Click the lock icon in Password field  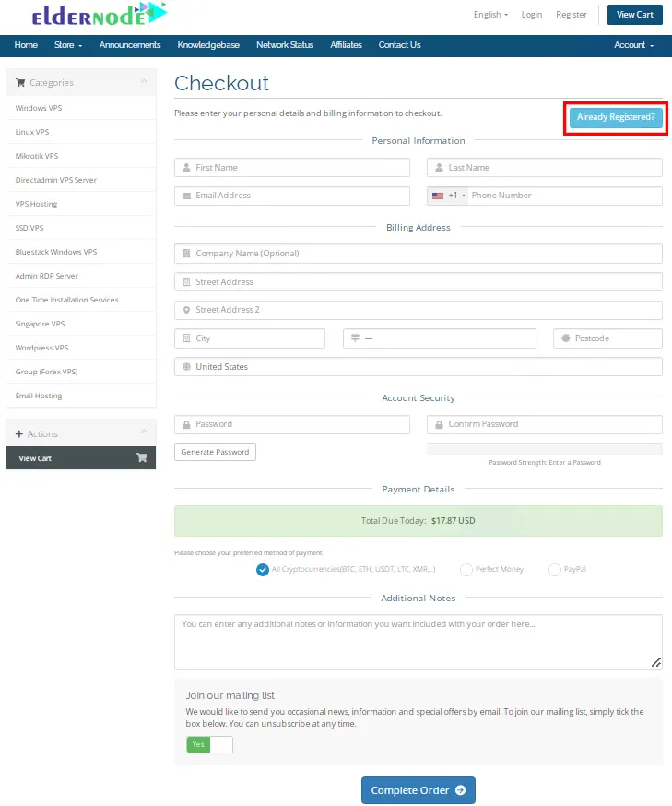point(186,424)
